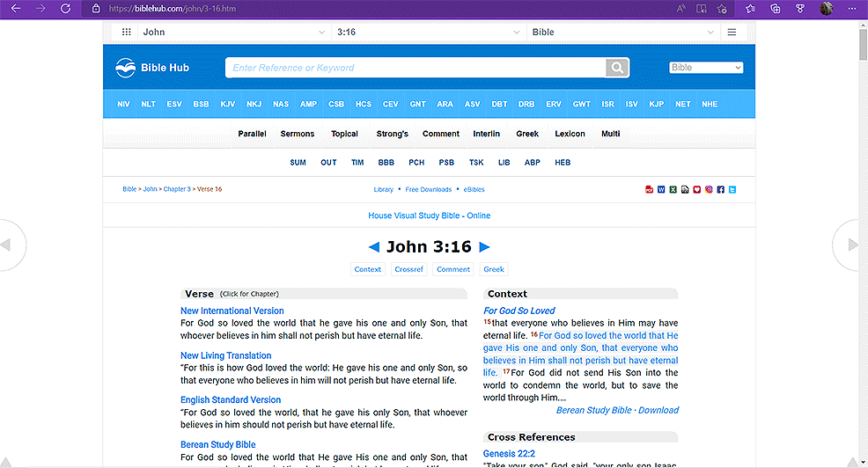Reload the current page
Screen dimensions: 868x468
[x=65, y=8]
